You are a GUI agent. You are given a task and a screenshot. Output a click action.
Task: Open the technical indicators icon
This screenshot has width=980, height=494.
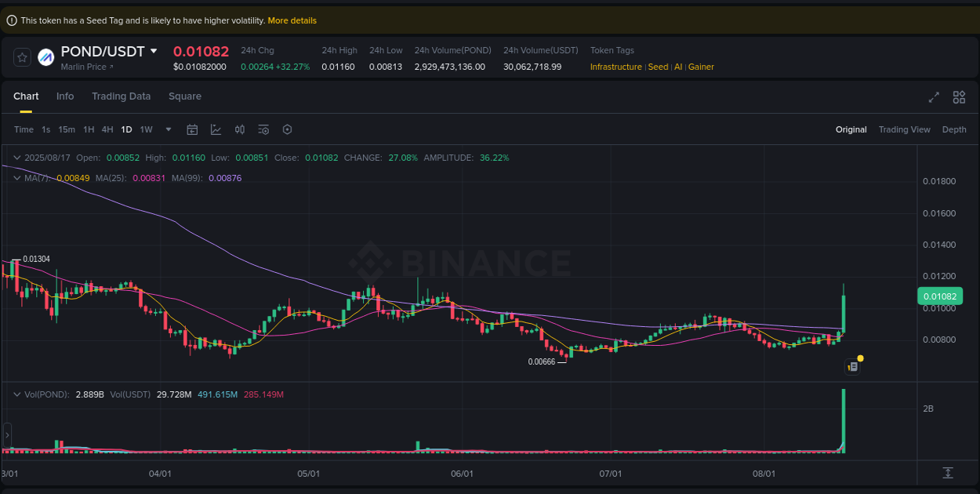click(x=216, y=129)
